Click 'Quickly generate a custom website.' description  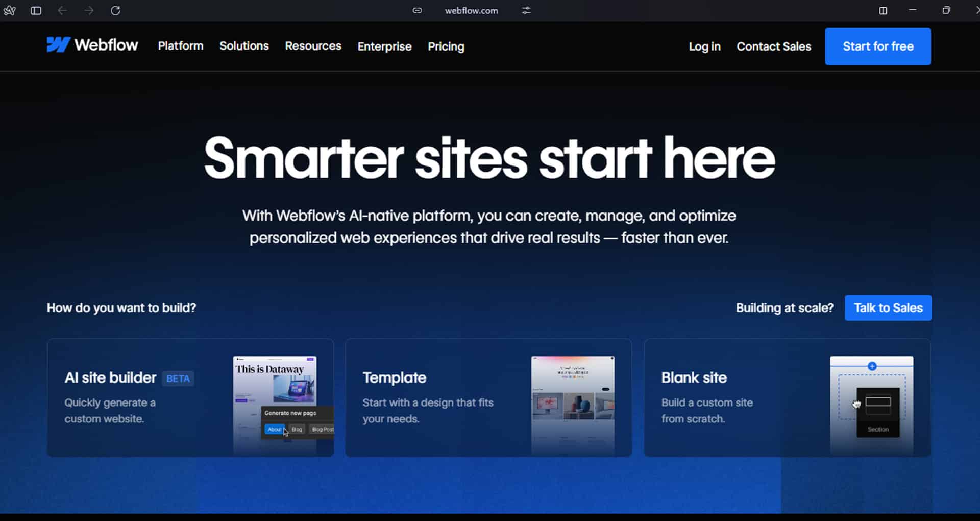(110, 411)
